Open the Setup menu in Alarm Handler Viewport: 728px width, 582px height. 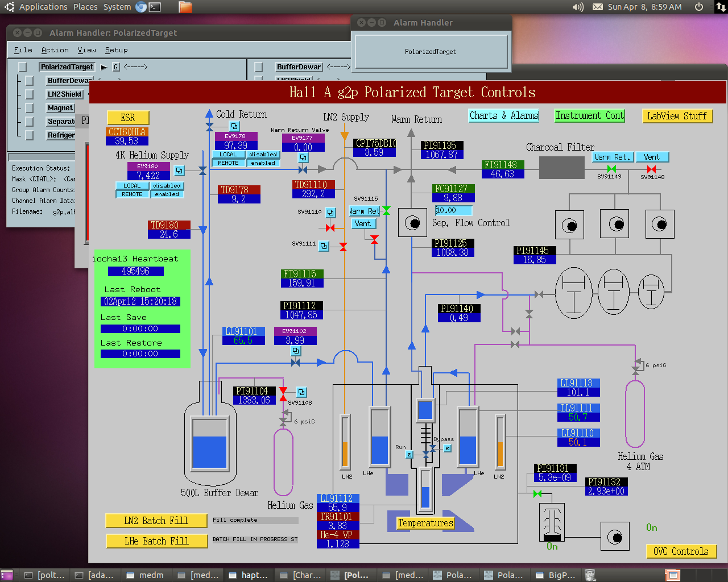pos(116,50)
